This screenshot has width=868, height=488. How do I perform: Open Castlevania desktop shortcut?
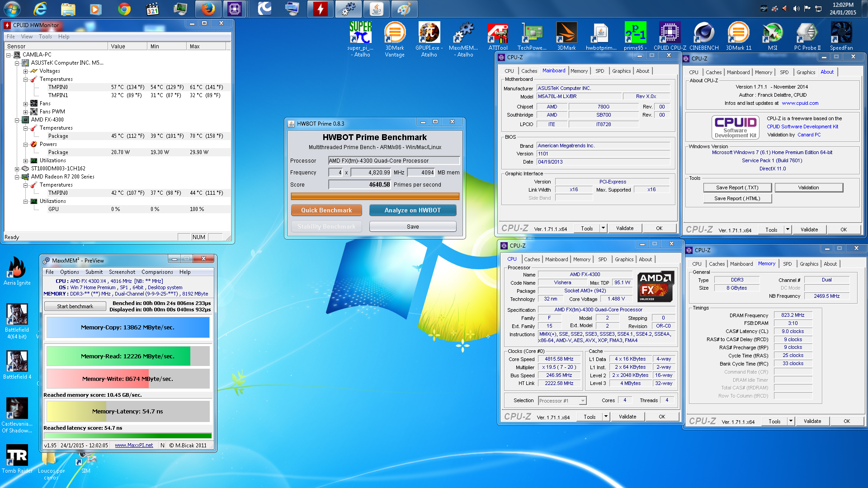(17, 416)
